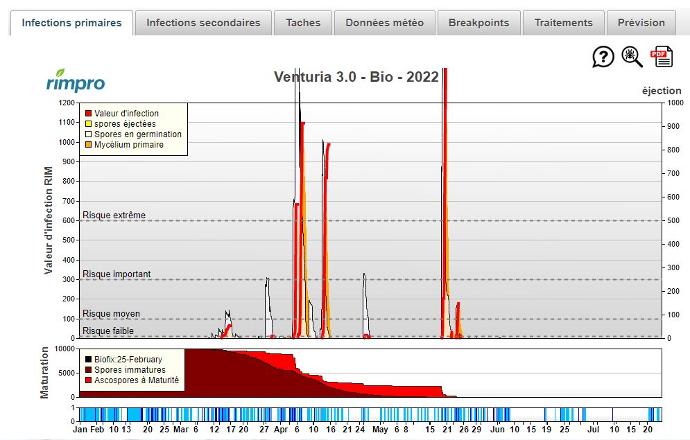
Task: Click the Risque faible threshold label
Action: (x=108, y=331)
